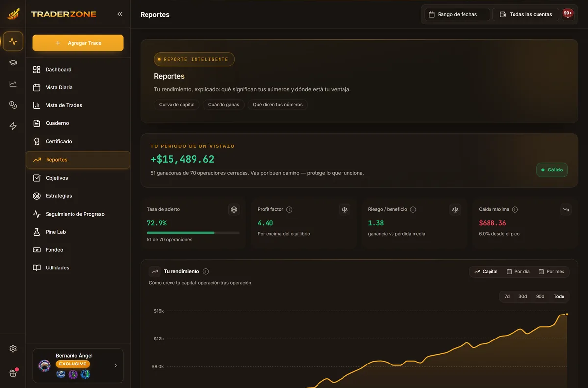Screen dimensions: 588x388
Task: Click the info icon next to Riesgo / beneficio
Action: tap(413, 210)
